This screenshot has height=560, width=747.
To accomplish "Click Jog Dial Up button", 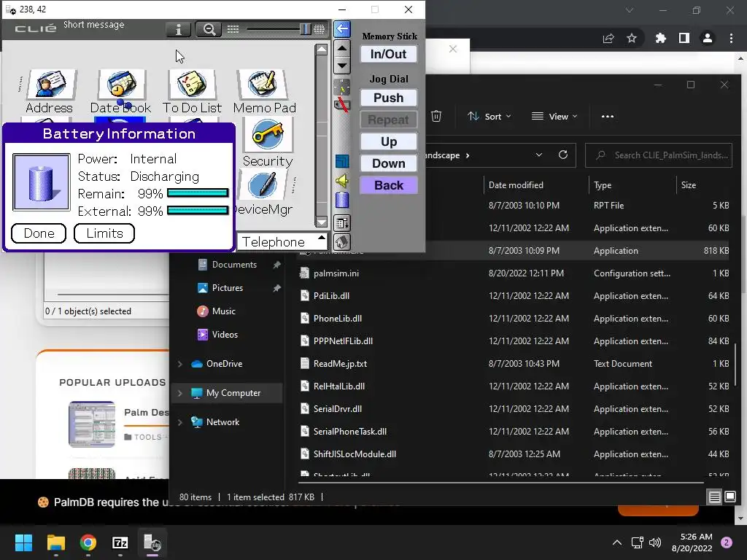I will [x=388, y=141].
